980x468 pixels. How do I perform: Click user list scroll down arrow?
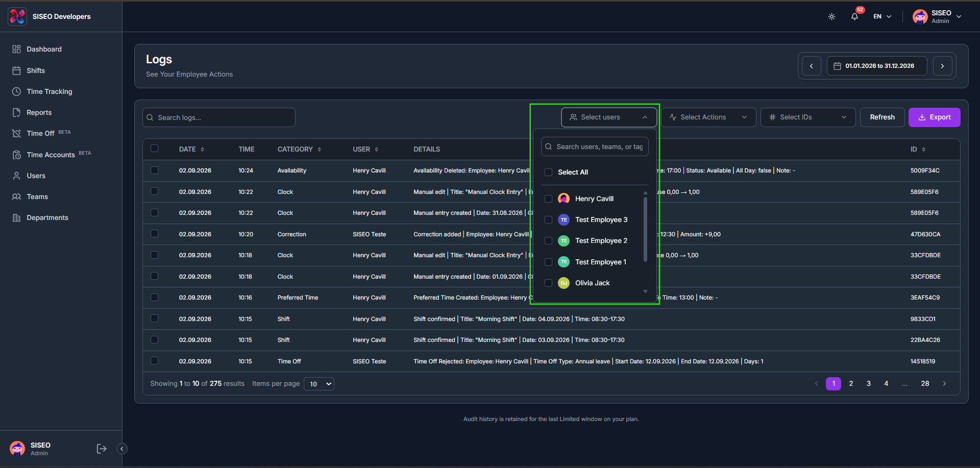(x=645, y=291)
